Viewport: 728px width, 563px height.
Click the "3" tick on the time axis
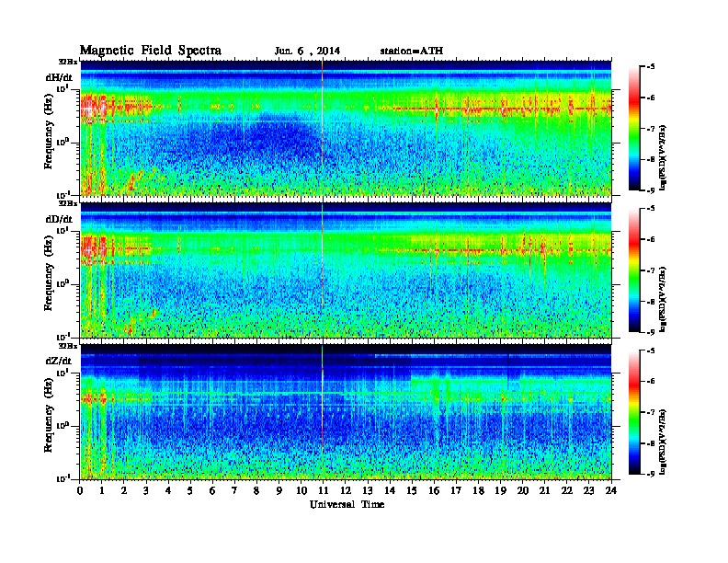147,491
